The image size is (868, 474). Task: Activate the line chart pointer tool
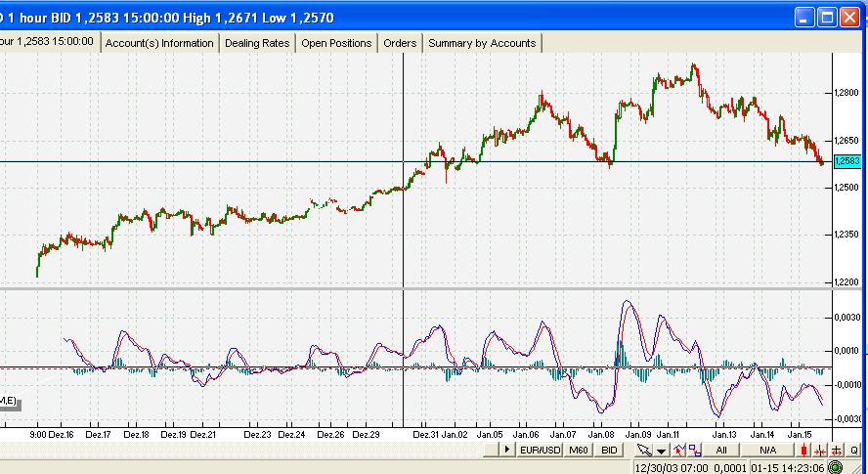(x=678, y=450)
